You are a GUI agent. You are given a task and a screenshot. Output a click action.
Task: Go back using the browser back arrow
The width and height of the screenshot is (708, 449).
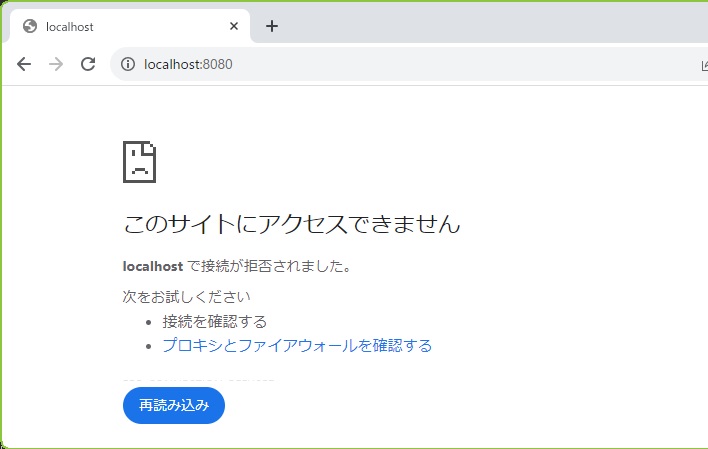(24, 64)
